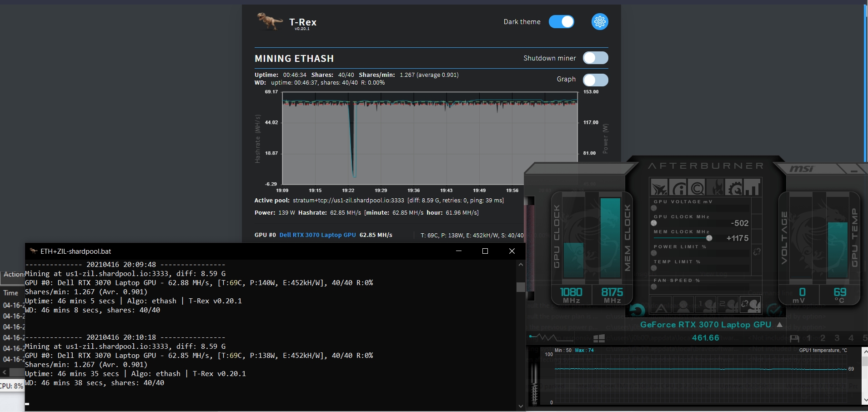
Task: Select Afterburner fan 2 button
Action: [x=728, y=305]
